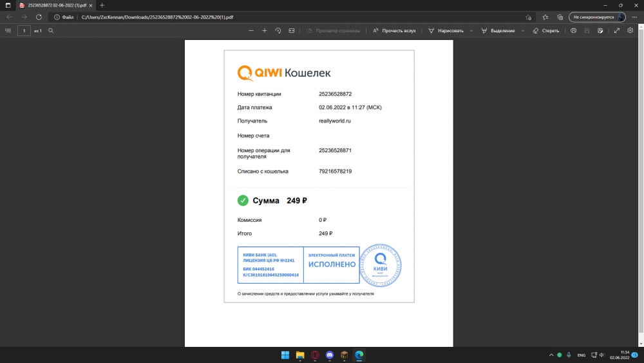Click the microphone tray icon
The image size is (644, 363).
click(569, 355)
